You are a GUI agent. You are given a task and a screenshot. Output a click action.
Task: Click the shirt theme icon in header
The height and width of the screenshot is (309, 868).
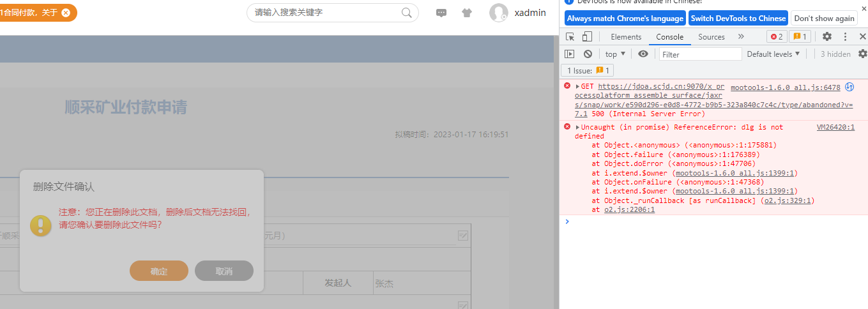tap(467, 13)
